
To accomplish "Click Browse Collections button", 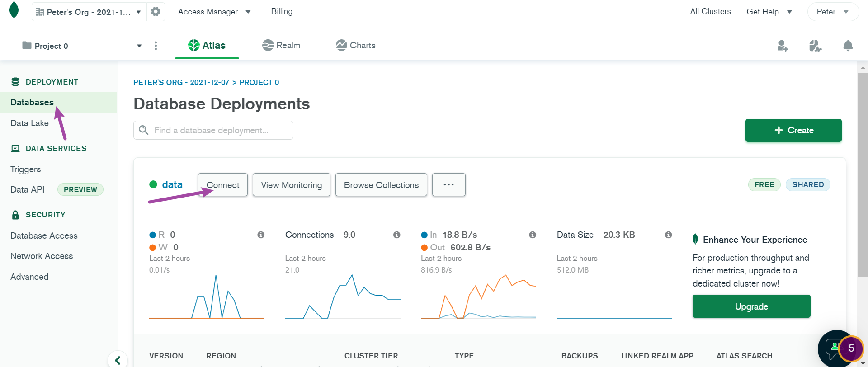I will 381,184.
